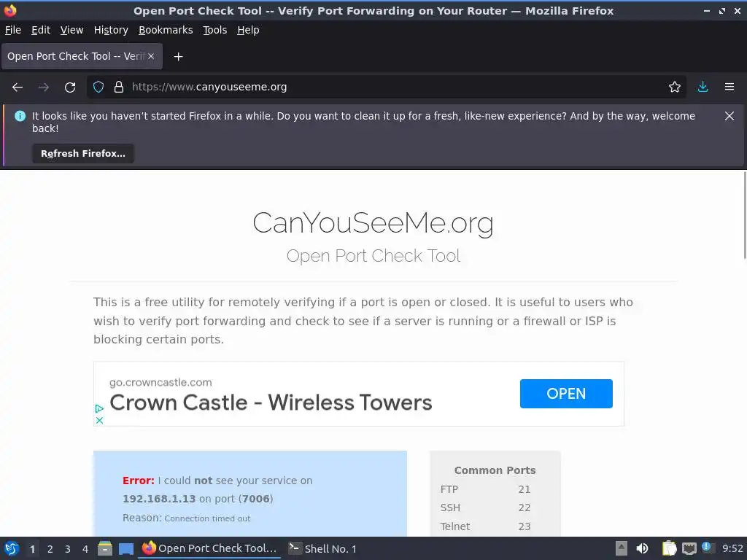Viewport: 747px width, 560px height.
Task: View site security padlock info
Action: [119, 87]
